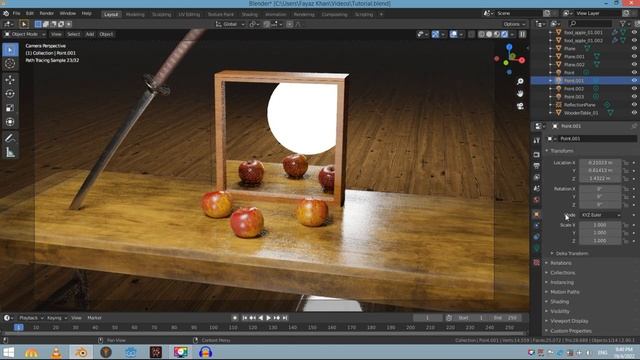This screenshot has width=640, height=360.
Task: Select the Move tool
Action: click(10, 80)
